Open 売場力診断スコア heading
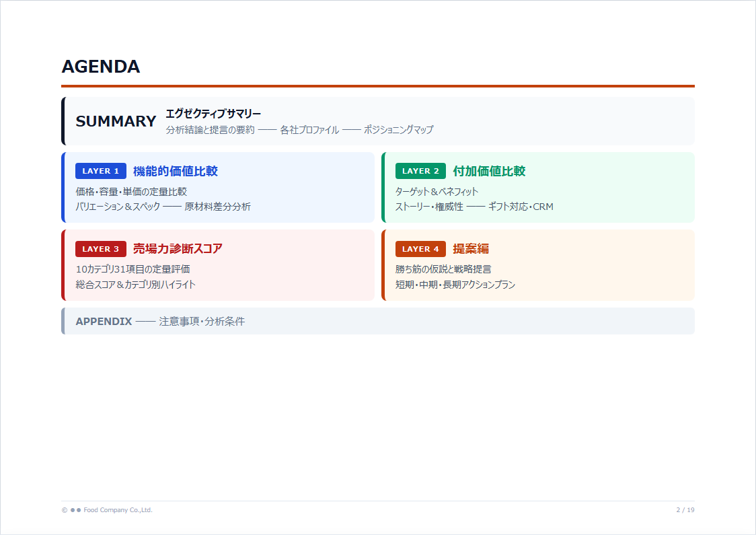The image size is (756, 535). click(x=178, y=248)
